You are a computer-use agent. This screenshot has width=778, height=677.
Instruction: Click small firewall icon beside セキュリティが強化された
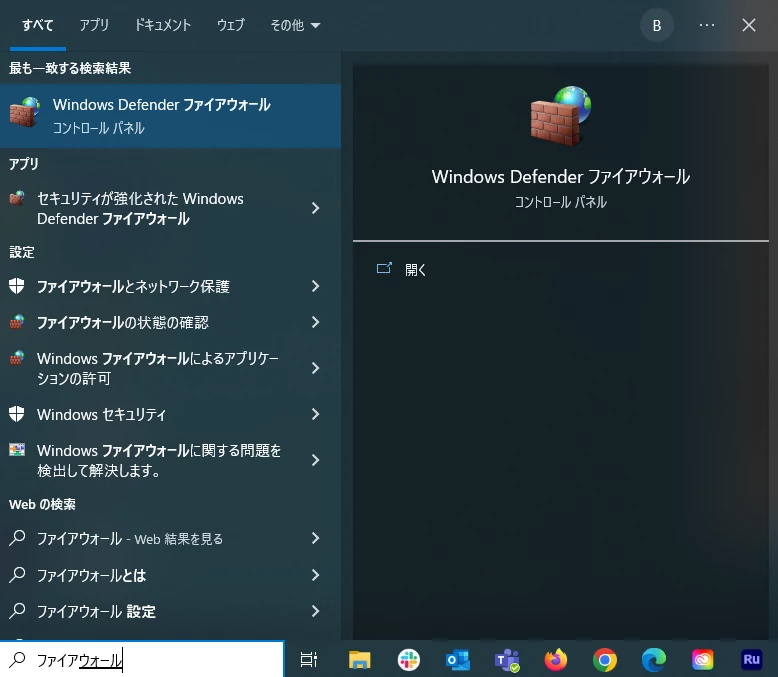[17, 198]
